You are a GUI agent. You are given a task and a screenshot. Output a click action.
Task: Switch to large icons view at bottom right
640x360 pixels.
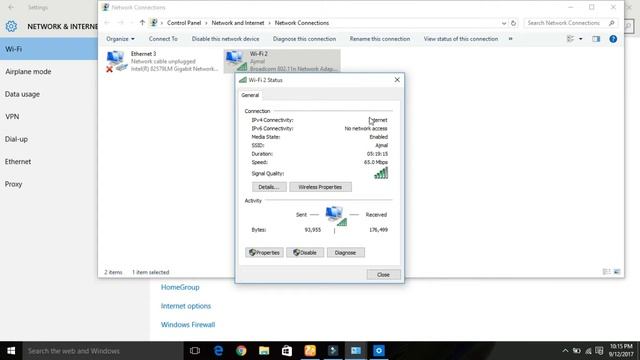[x=617, y=272]
